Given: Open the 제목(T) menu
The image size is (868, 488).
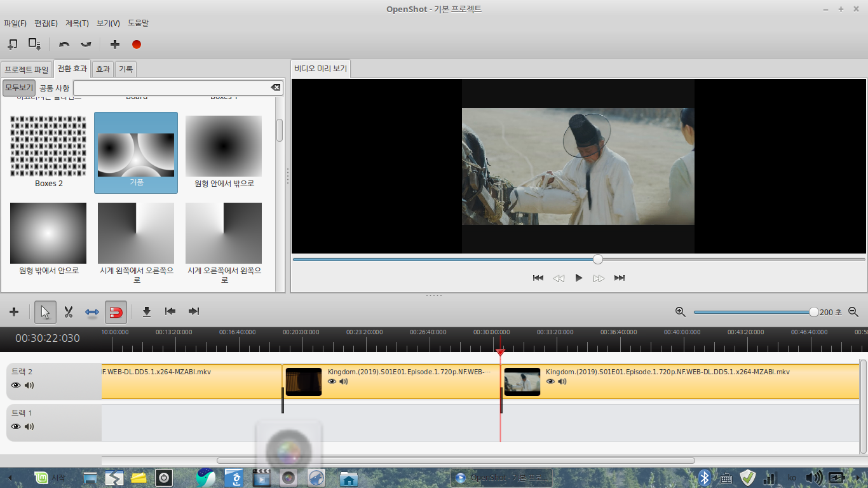Looking at the screenshot, I should coord(77,24).
